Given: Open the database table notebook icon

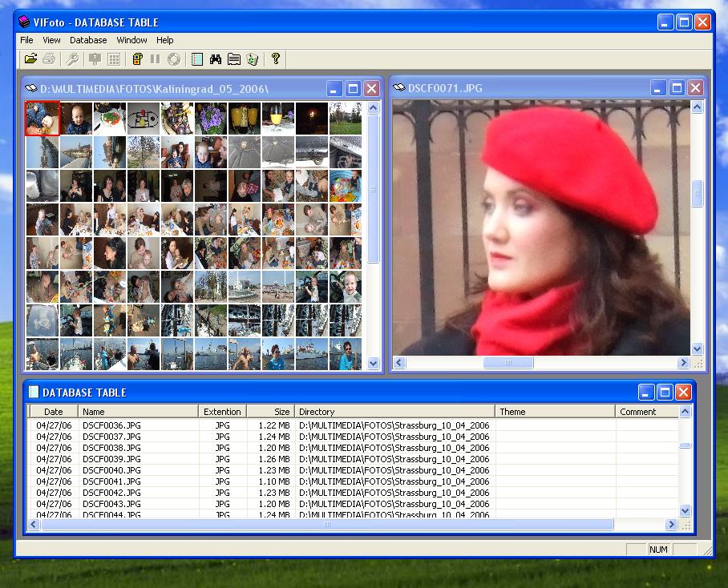Looking at the screenshot, I should [196, 58].
